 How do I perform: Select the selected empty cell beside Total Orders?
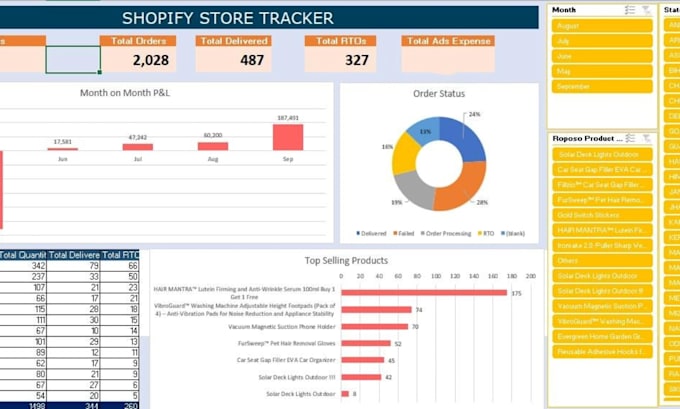point(73,59)
